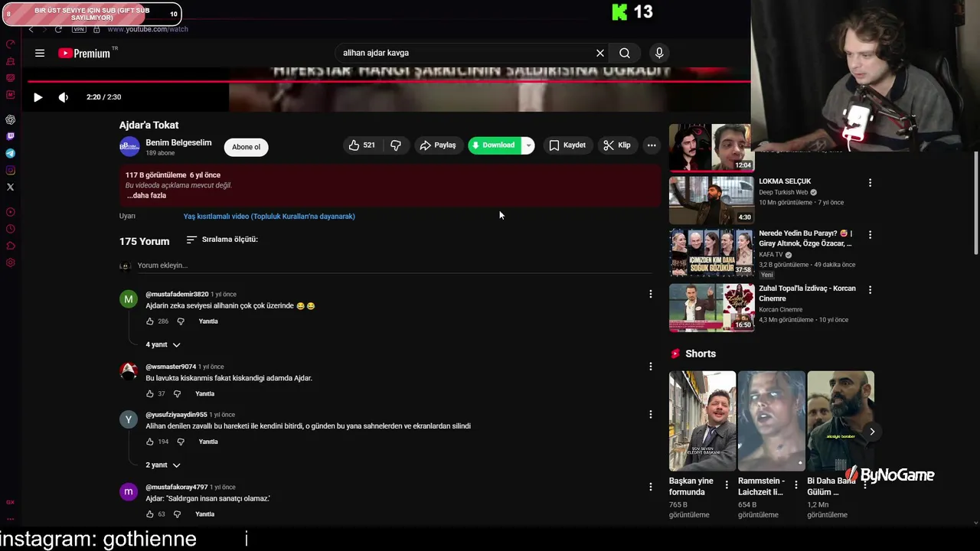Click the green Download button
The width and height of the screenshot is (980, 551).
coord(495,145)
